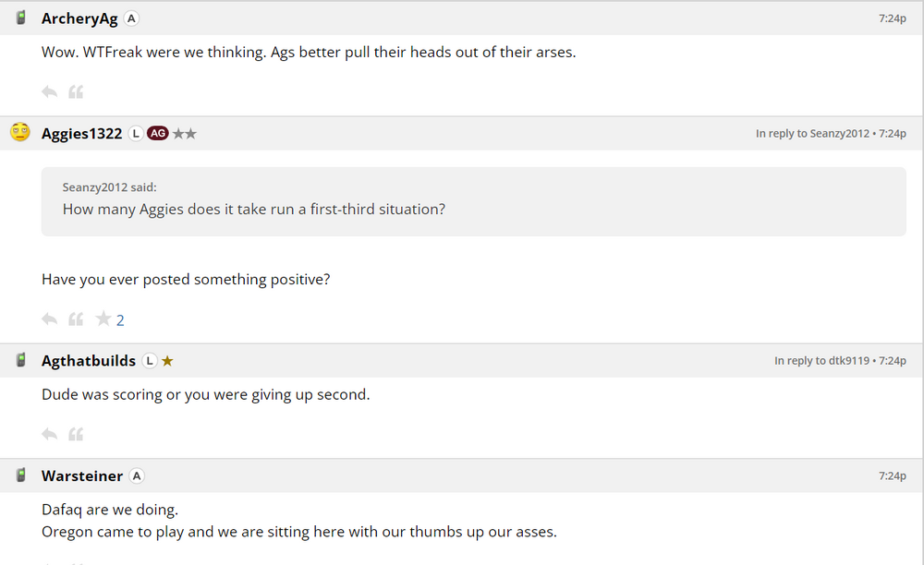Quote ArcheryAg's post with the quote icon
924x565 pixels.
click(76, 91)
